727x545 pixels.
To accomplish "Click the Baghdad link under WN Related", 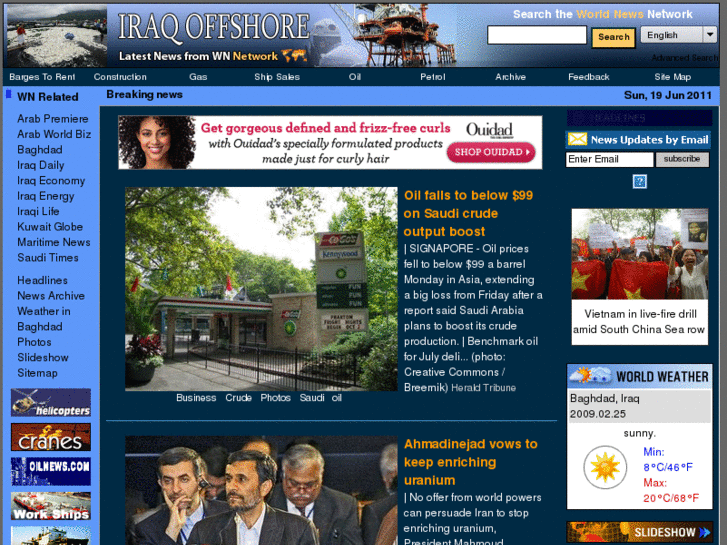I will (x=39, y=150).
